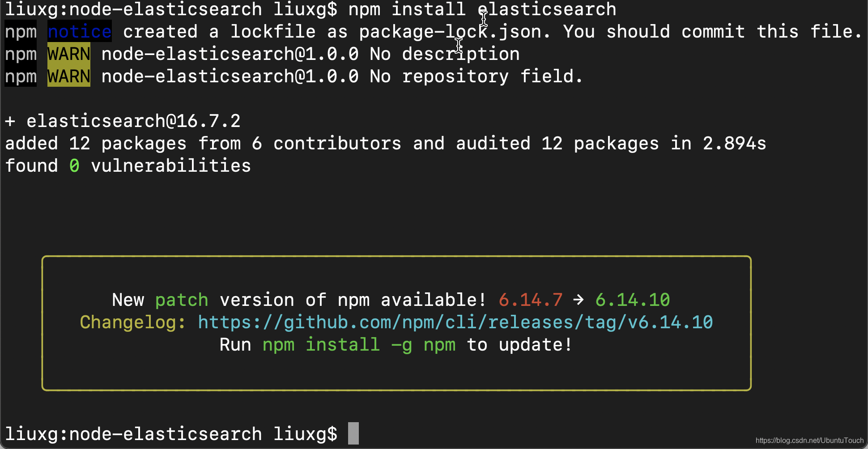Open the GitHub changelog release link

(x=455, y=322)
